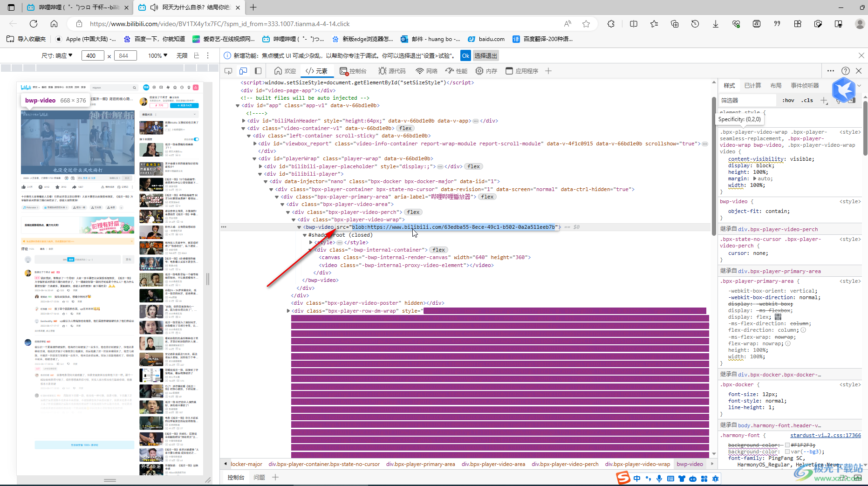Viewport: 868px width, 486px height.
Task: Toggle flex badge on -bwp-internal-container div
Action: (x=438, y=250)
